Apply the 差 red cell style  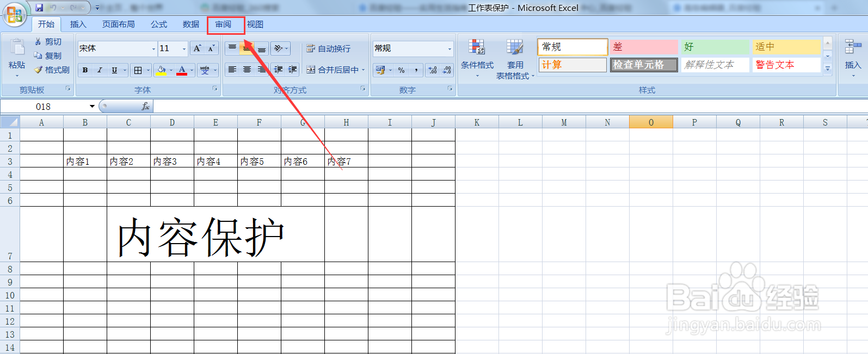click(644, 47)
